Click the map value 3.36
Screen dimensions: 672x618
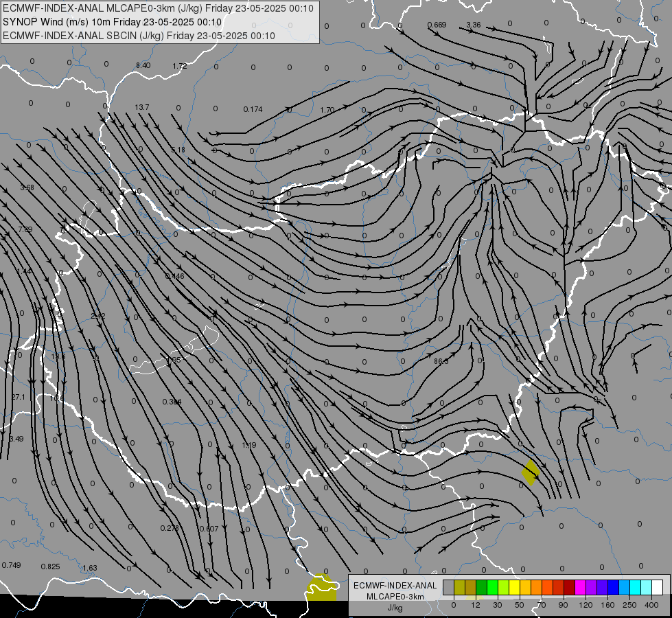pos(473,25)
